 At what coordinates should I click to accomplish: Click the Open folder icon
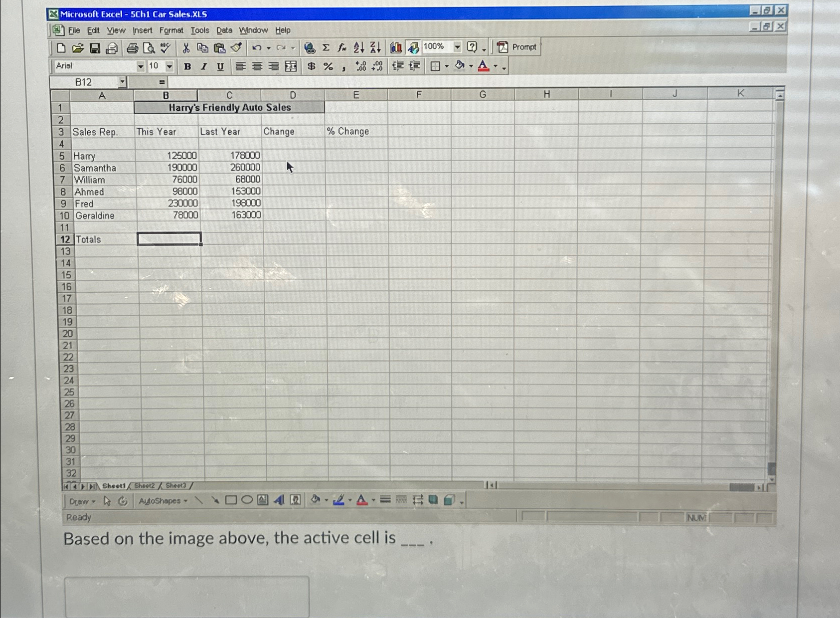pyautogui.click(x=78, y=48)
